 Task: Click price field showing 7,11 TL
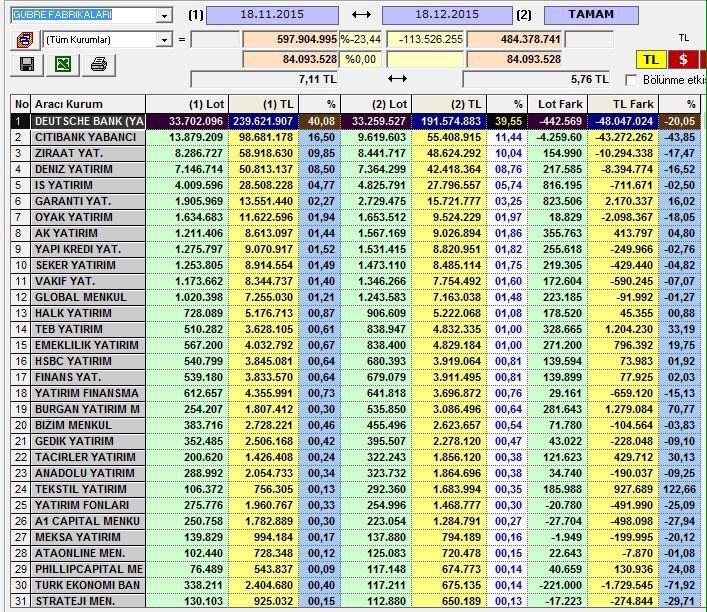[265, 79]
